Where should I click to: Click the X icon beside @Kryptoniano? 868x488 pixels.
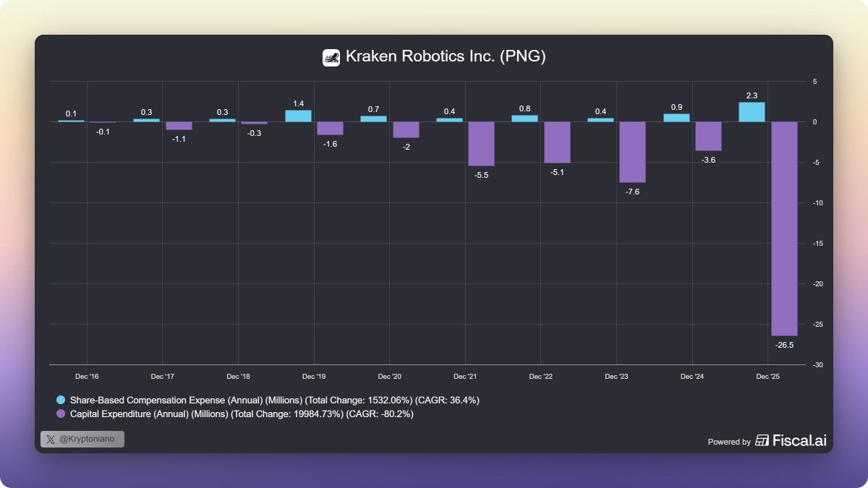(50, 439)
